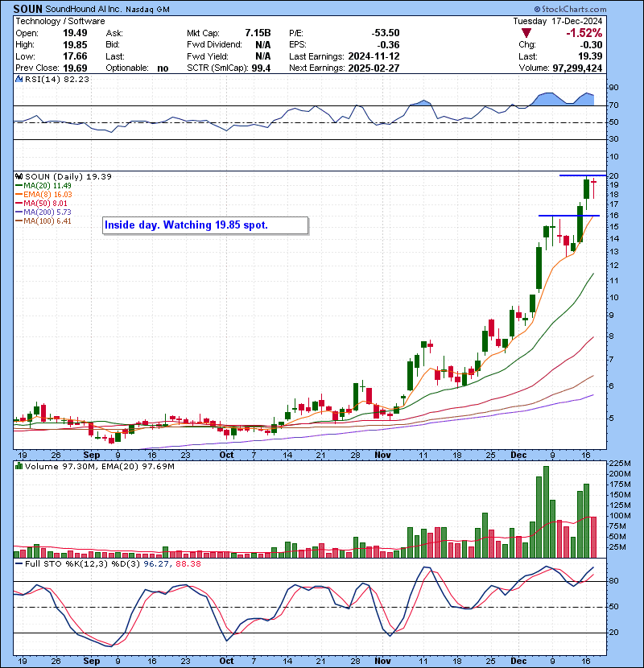Image resolution: width=644 pixels, height=668 pixels.
Task: Click the date Tuesday 17-Dec-2024
Action: [558, 21]
